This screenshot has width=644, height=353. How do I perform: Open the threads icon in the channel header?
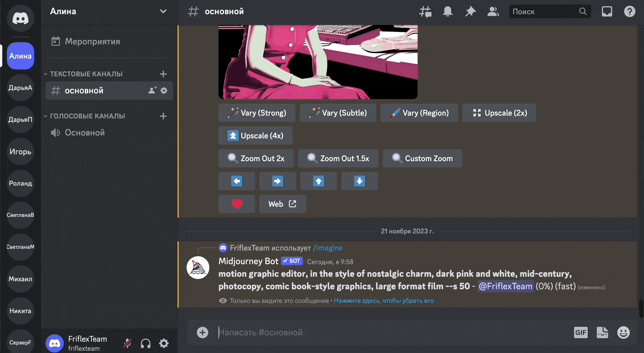coord(425,11)
